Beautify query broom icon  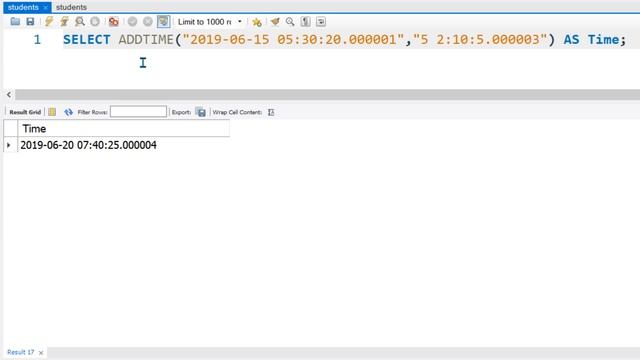275,22
